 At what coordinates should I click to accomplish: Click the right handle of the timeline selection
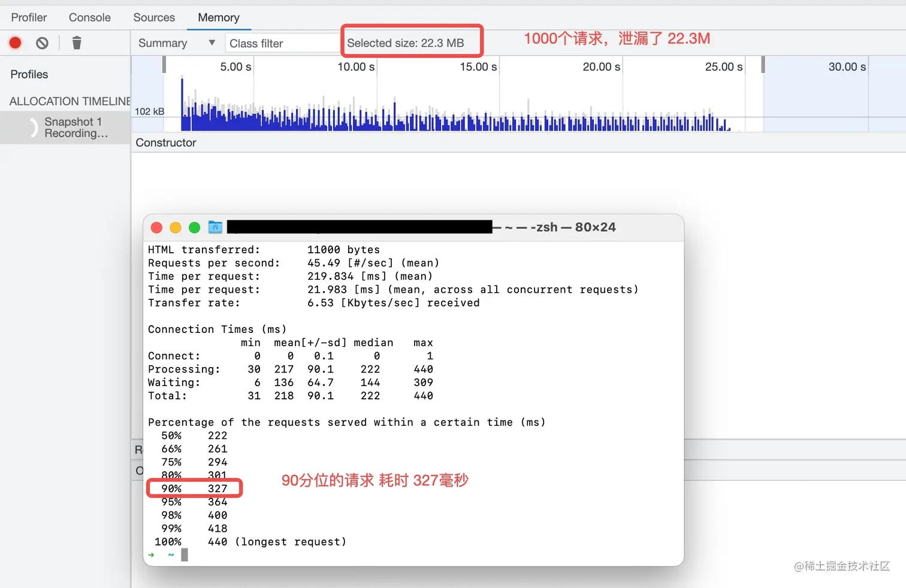coord(763,65)
